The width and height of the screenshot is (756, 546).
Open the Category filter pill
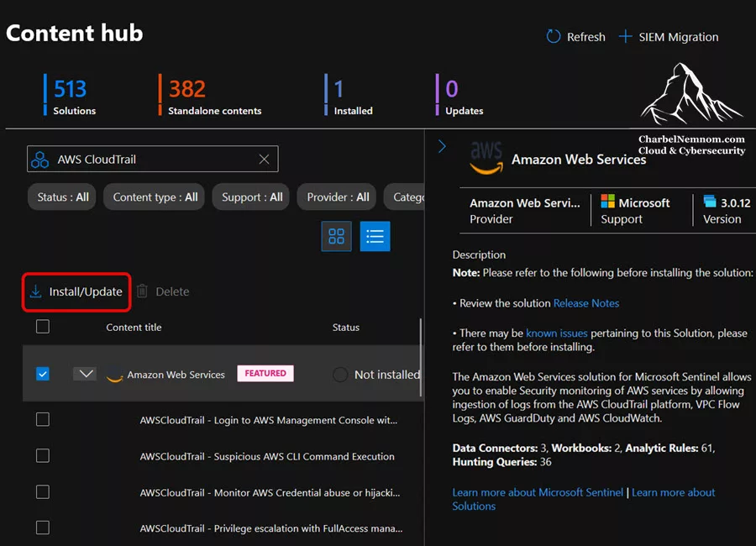click(x=405, y=197)
